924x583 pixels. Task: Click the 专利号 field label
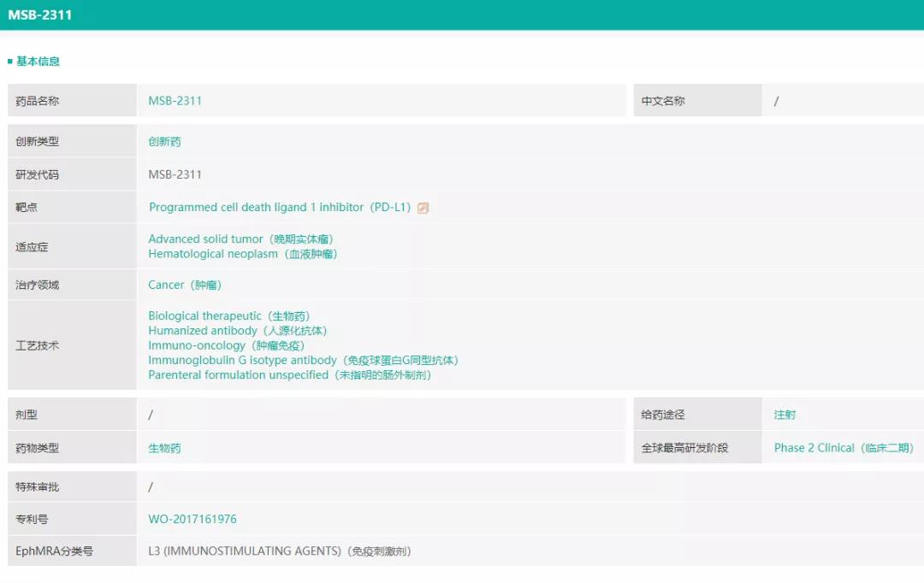[x=32, y=520]
